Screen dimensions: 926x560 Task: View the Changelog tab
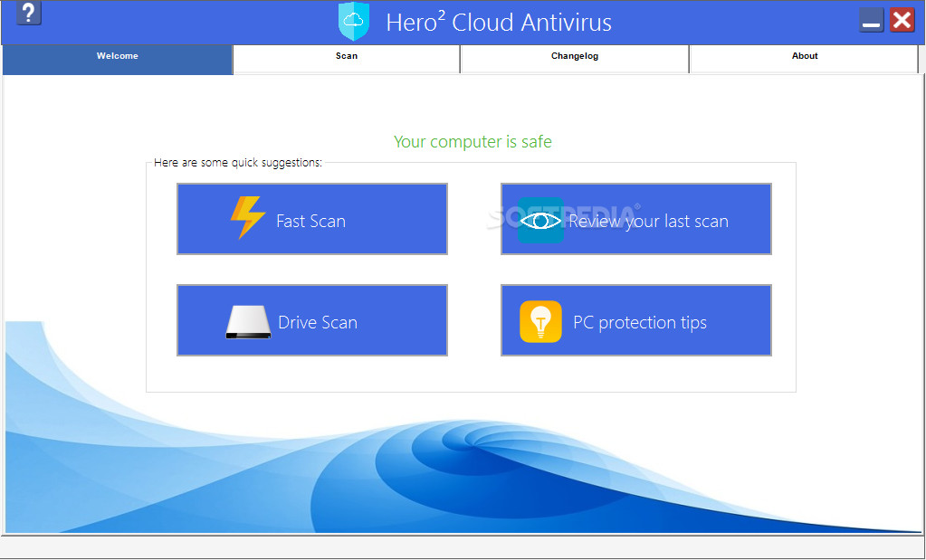(x=575, y=59)
